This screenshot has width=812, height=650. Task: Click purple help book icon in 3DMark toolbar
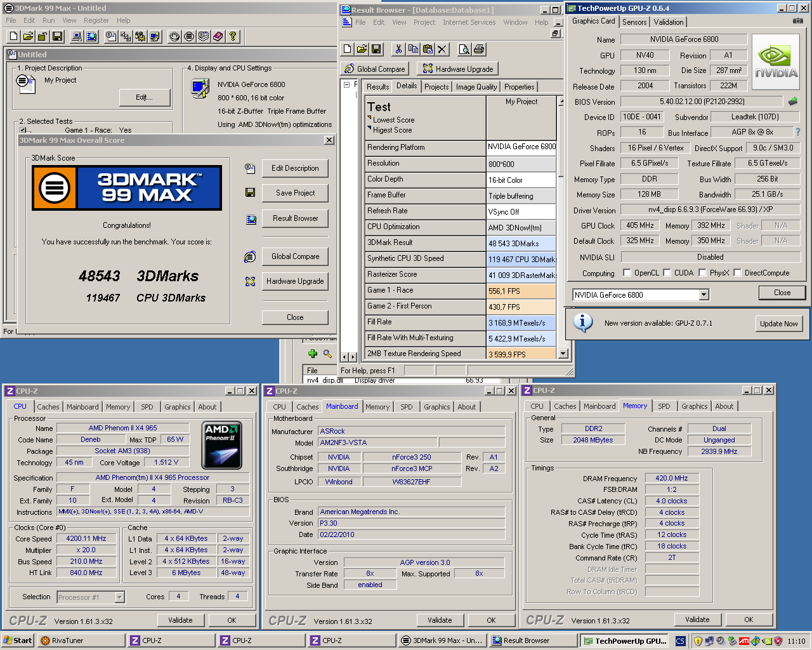pos(218,36)
